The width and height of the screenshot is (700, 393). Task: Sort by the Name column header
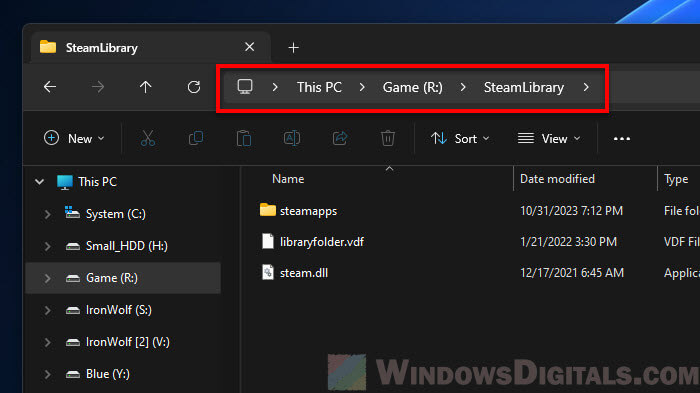click(288, 179)
